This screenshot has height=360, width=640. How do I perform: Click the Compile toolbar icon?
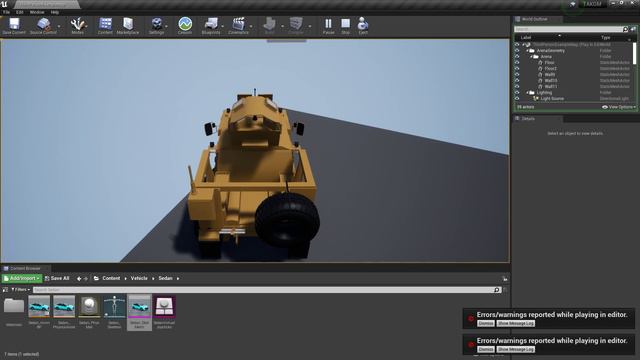(x=296, y=24)
